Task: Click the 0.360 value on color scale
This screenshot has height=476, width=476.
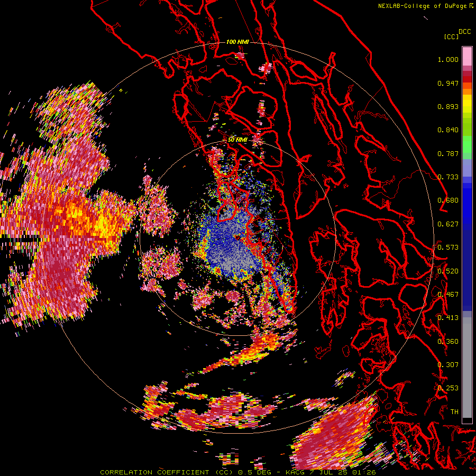Action: point(448,342)
